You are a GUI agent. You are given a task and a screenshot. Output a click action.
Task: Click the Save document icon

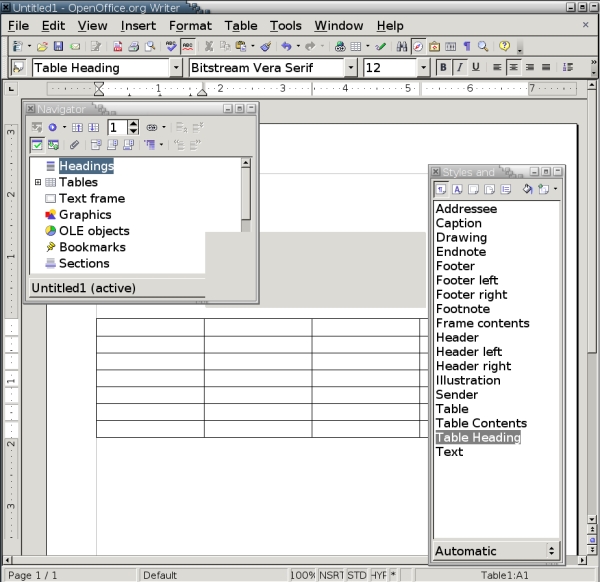tap(59, 46)
